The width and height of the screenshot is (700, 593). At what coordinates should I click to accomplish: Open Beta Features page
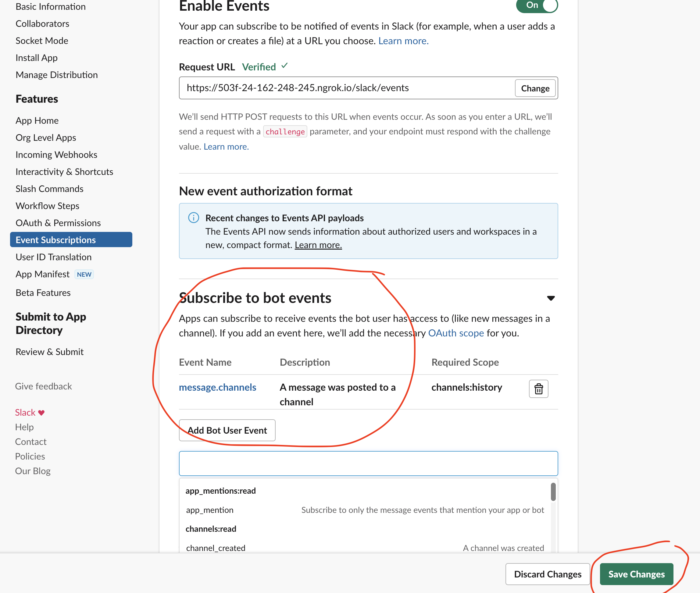point(43,293)
